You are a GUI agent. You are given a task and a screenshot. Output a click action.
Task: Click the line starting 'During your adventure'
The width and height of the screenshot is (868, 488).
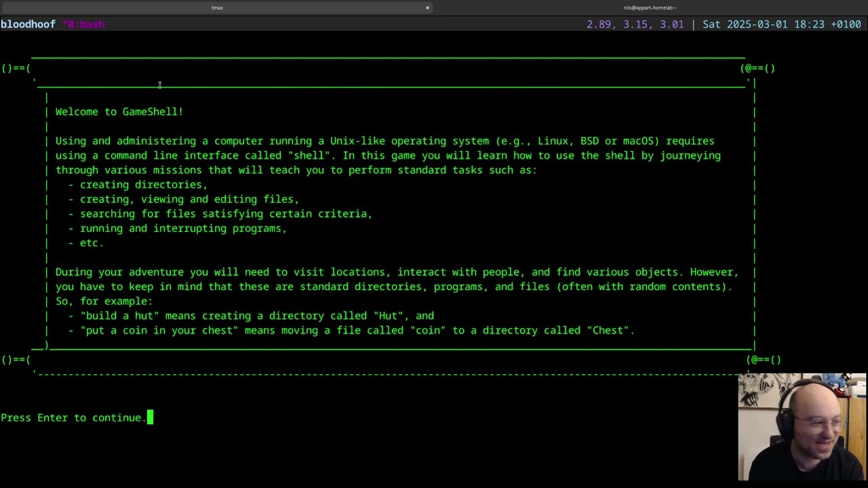(x=397, y=272)
